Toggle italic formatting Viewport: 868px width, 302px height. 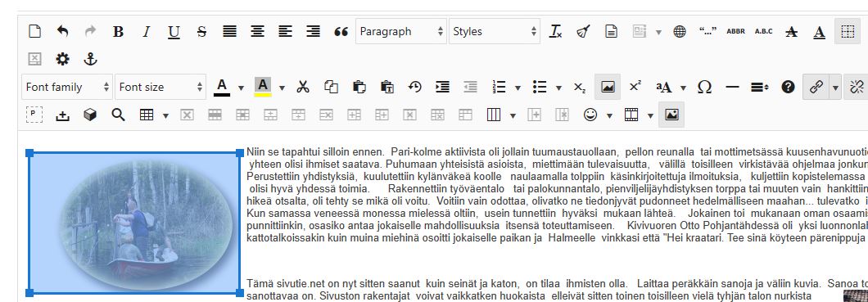[146, 32]
